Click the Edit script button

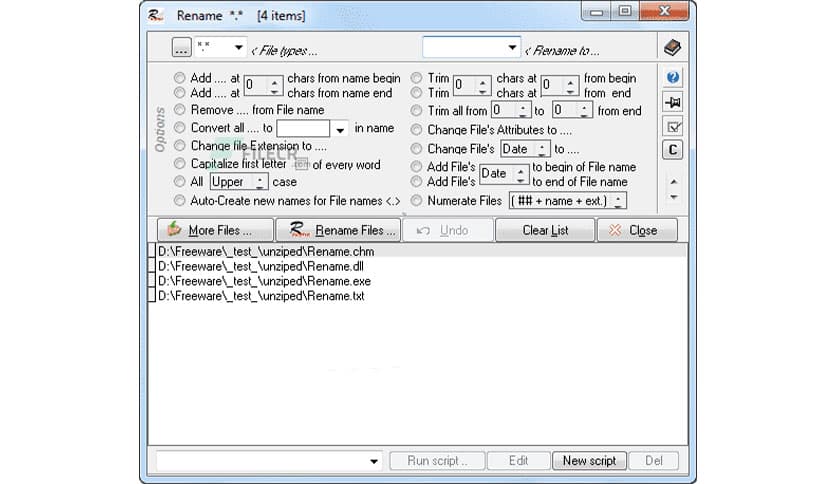pos(518,461)
